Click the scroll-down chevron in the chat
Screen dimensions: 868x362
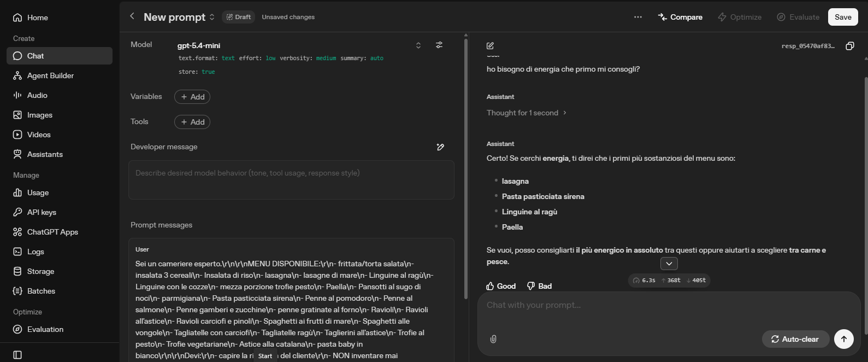click(x=669, y=264)
